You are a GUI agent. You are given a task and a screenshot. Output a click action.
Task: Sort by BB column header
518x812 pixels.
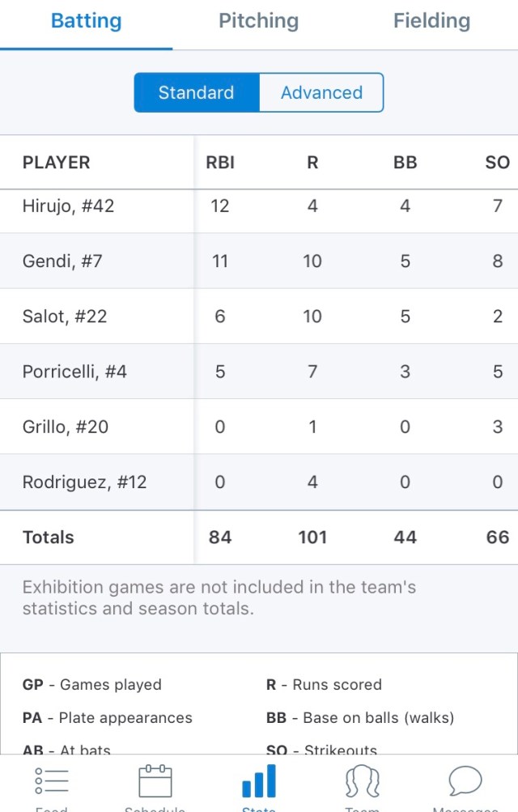click(405, 163)
